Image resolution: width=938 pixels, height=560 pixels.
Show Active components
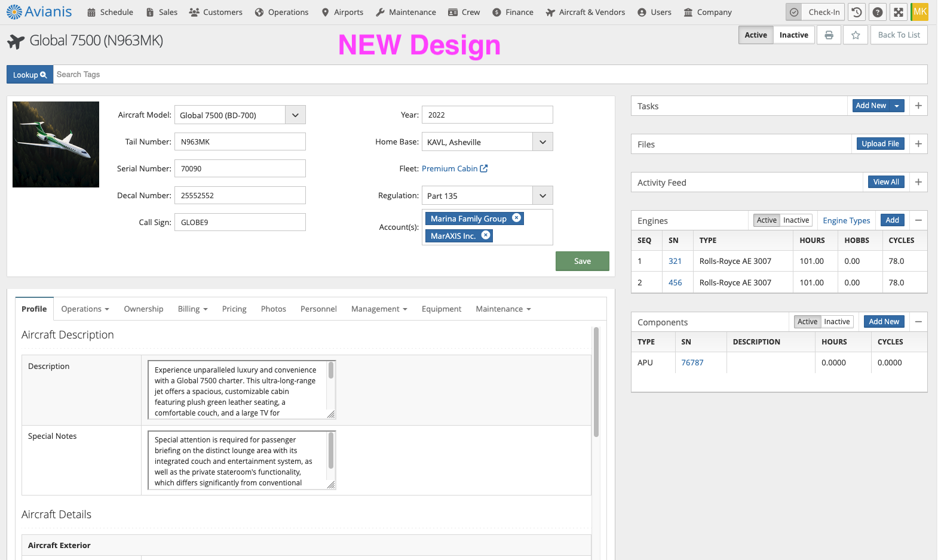click(807, 322)
